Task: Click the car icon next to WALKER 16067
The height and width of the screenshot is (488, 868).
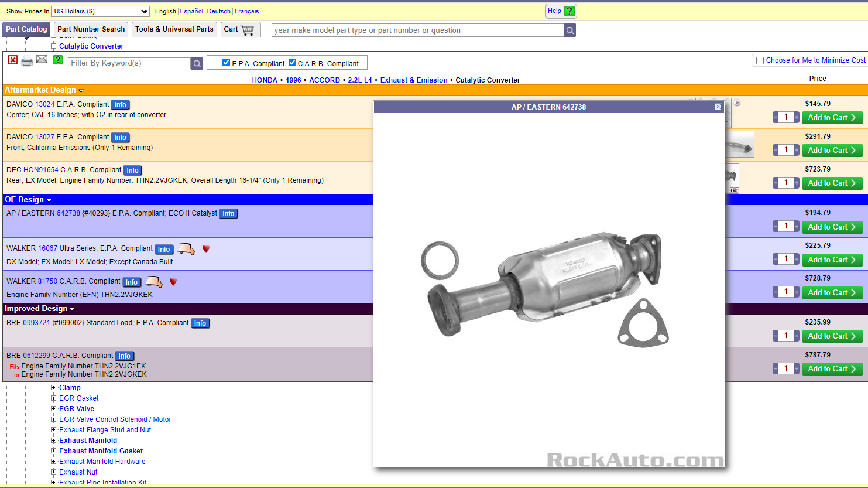Action: pyautogui.click(x=187, y=249)
